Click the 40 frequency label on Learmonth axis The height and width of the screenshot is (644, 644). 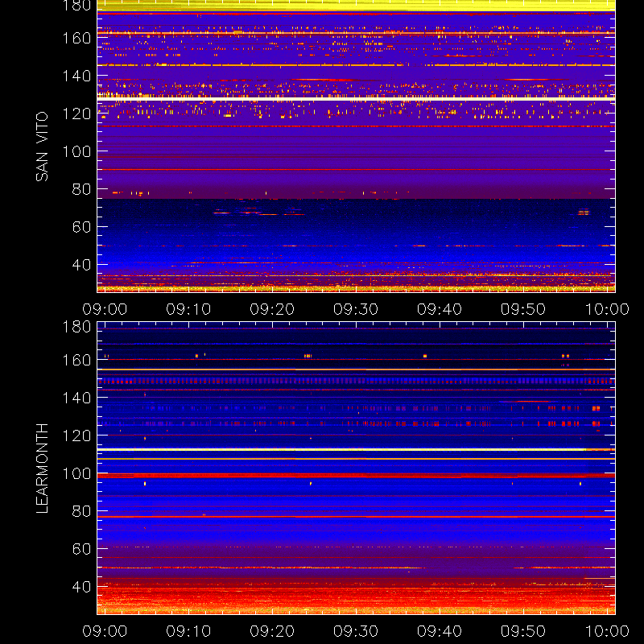pyautogui.click(x=82, y=587)
